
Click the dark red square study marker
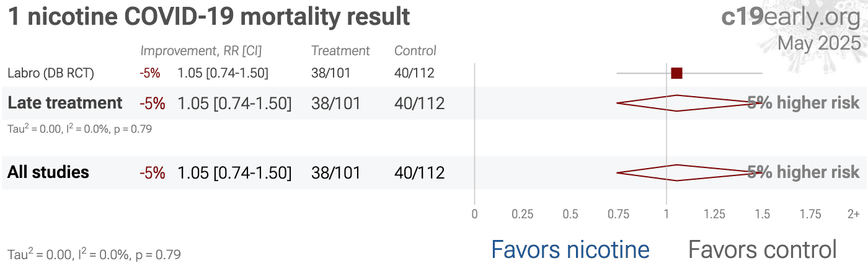click(x=676, y=73)
